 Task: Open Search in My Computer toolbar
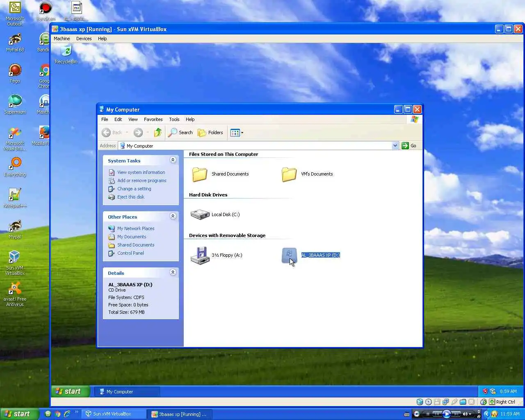[x=180, y=132]
